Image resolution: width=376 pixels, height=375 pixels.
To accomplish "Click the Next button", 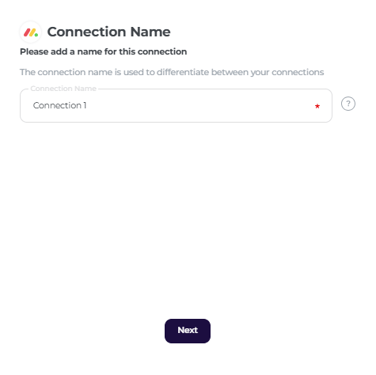I will 187,331.
